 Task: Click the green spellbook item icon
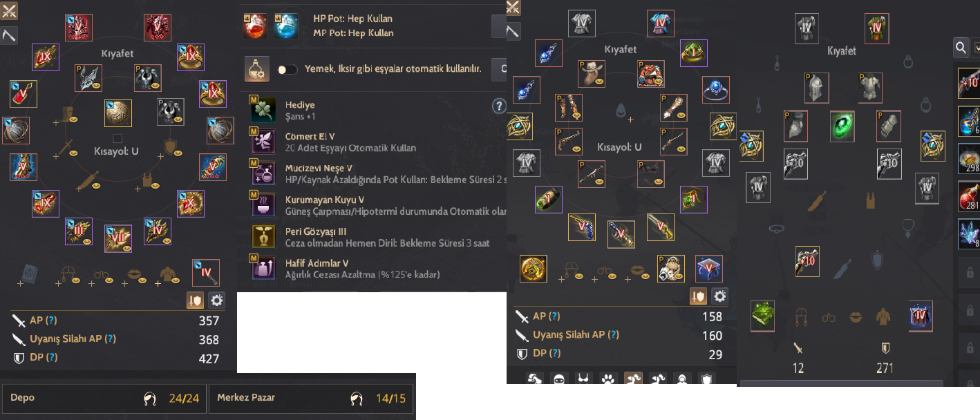point(763,316)
